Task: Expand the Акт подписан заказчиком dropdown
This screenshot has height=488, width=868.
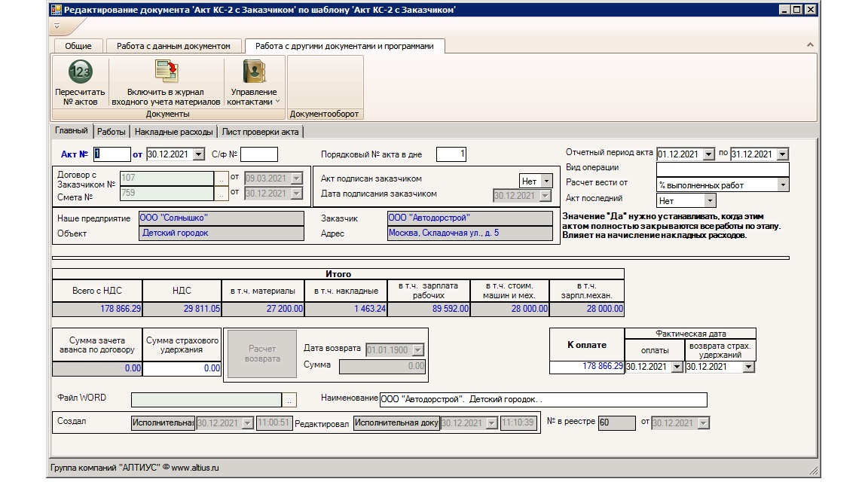Action: click(546, 181)
